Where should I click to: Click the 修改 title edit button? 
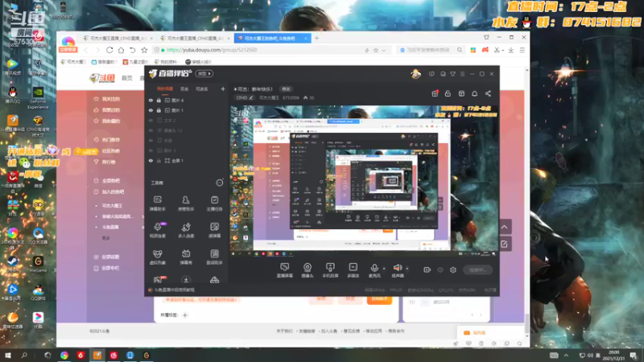286,89
